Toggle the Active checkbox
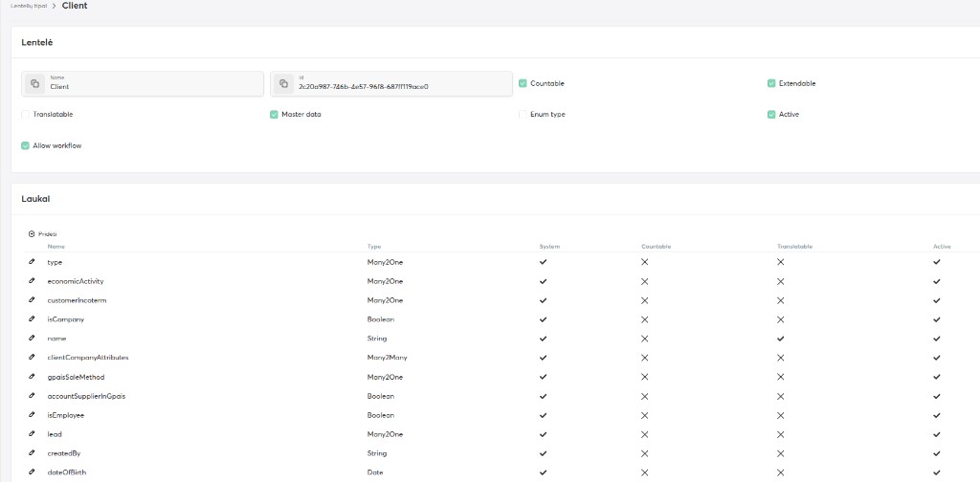Screen dimensions: 980x482 pos(772,114)
